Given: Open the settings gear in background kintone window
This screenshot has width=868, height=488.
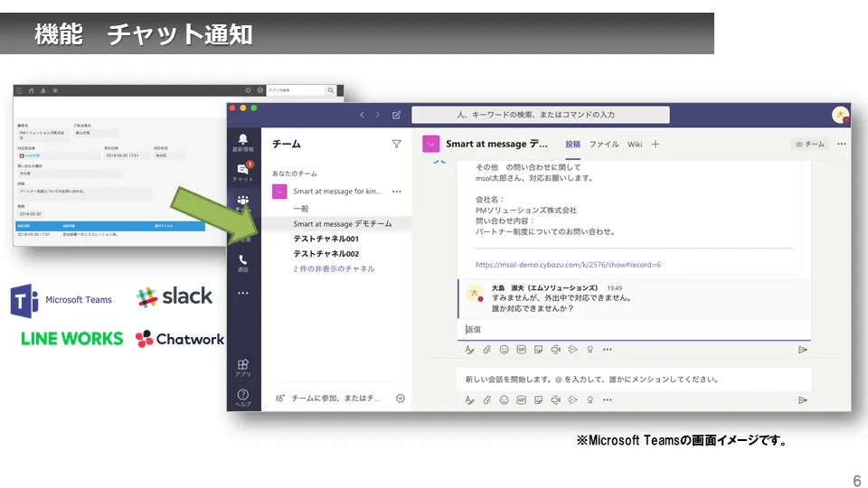Looking at the screenshot, I should pos(248,90).
